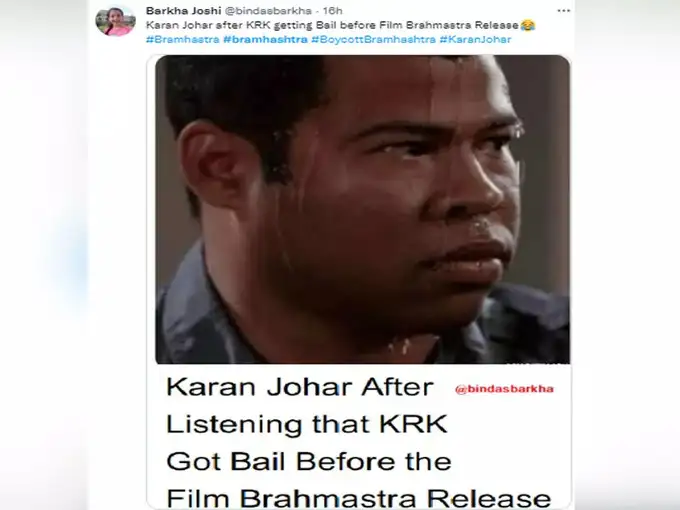Open the #BoycottBramhashtra hashtag
Screen dimensions: 680x510
[x=373, y=39]
